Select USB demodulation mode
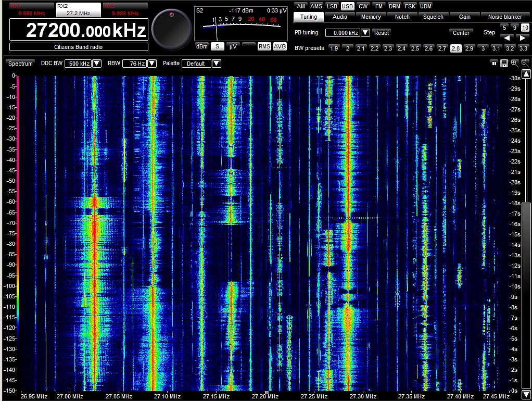Image resolution: width=532 pixels, height=401 pixels. tap(347, 6)
